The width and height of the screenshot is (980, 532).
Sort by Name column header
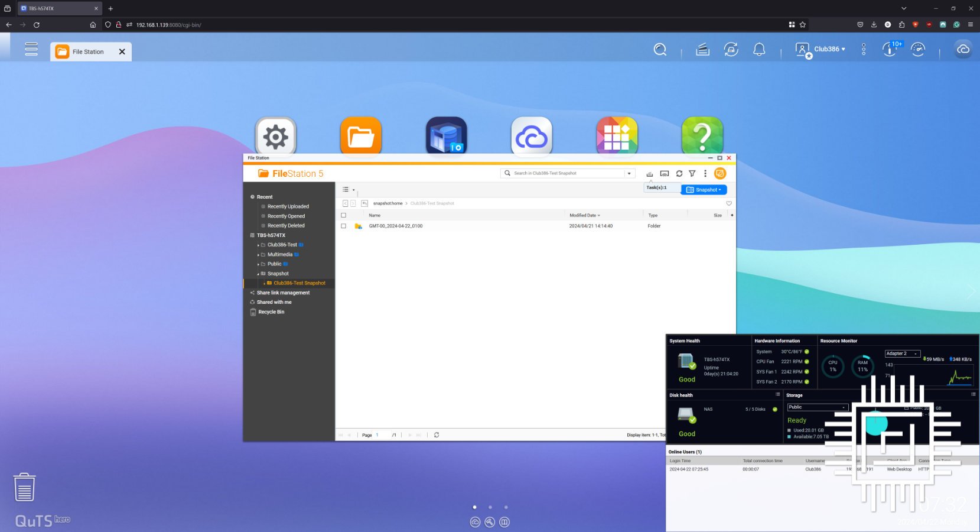pos(375,215)
